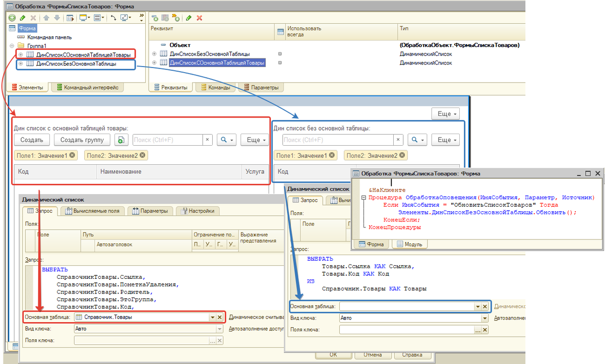The height and width of the screenshot is (364, 605).
Task: Open the layout-icon dropdown in elements toolbar
Action: pos(99,18)
